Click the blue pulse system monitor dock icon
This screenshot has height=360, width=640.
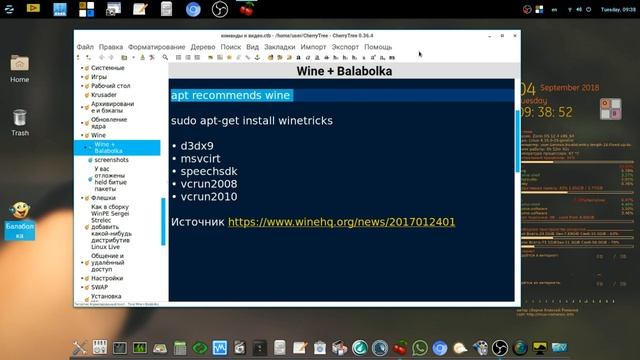(220, 348)
